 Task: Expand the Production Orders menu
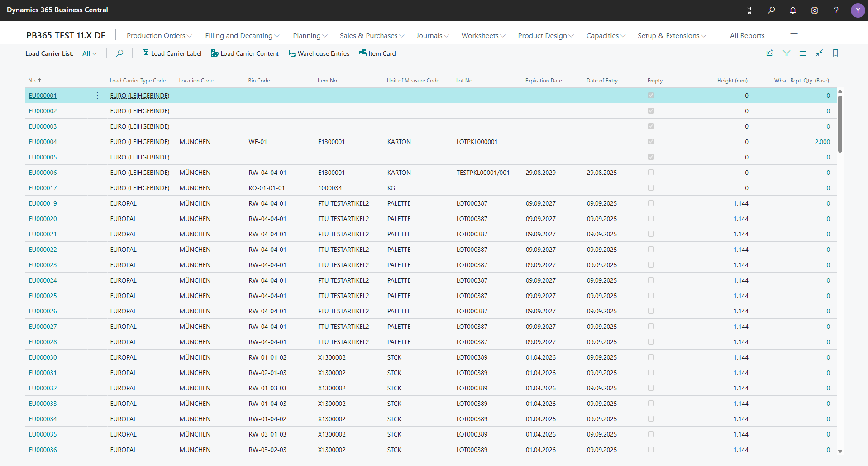click(x=158, y=35)
